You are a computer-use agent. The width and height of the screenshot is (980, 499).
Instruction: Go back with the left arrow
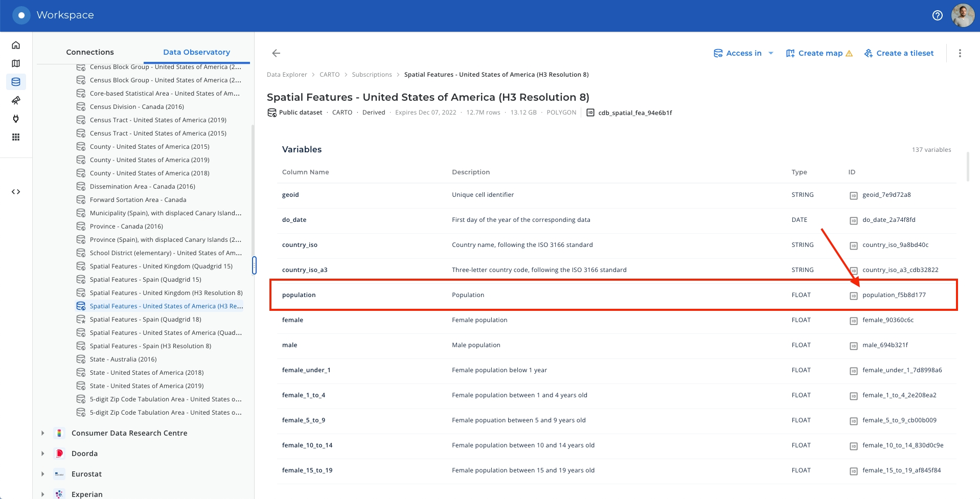point(276,53)
